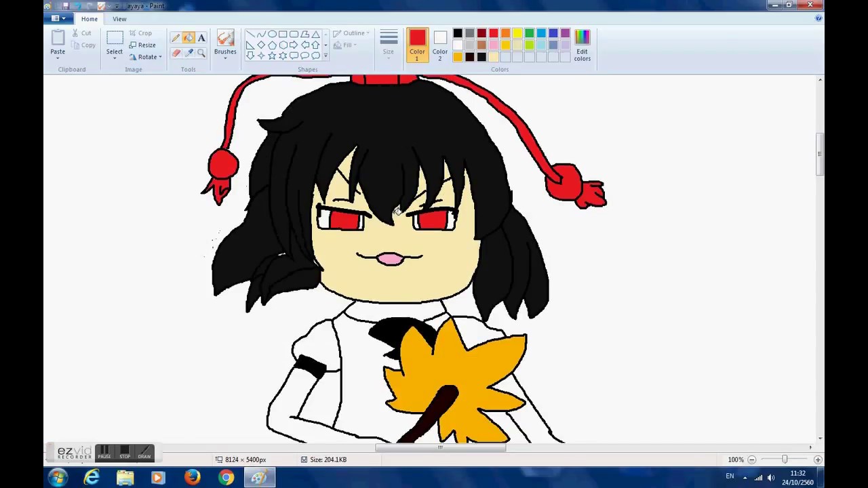
Task: Choose the Line shape
Action: point(250,35)
